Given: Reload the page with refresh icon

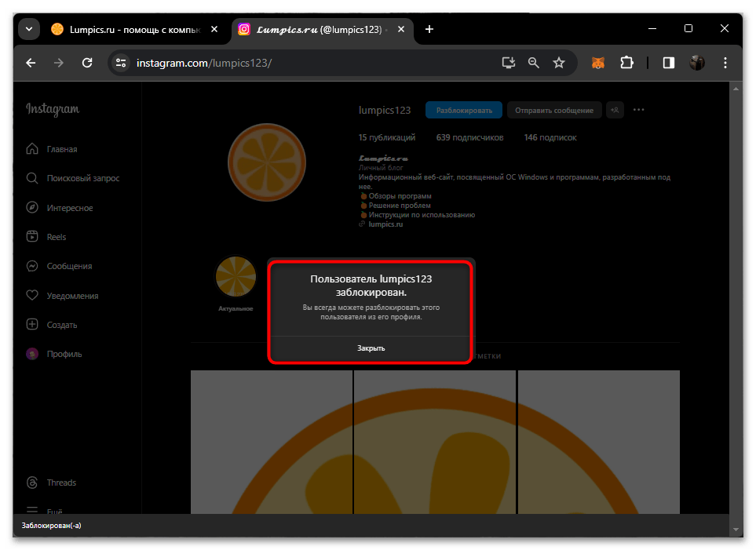Looking at the screenshot, I should (x=87, y=63).
